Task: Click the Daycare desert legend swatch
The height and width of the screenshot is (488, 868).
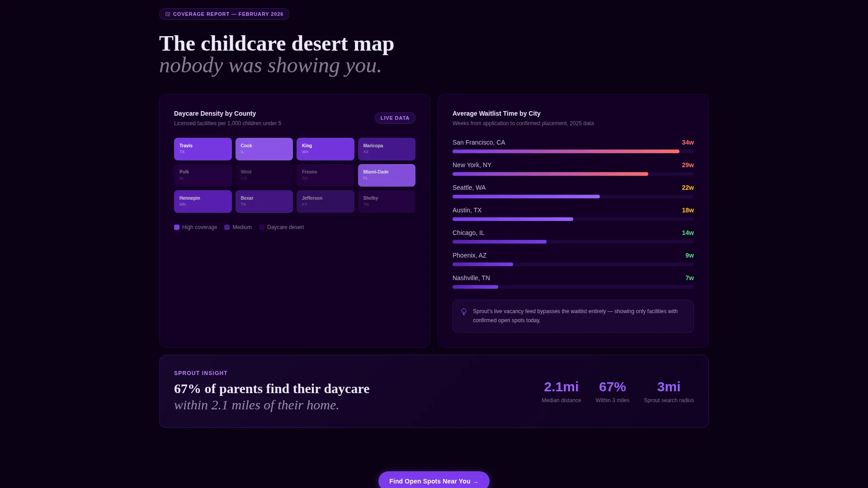Action: point(262,227)
